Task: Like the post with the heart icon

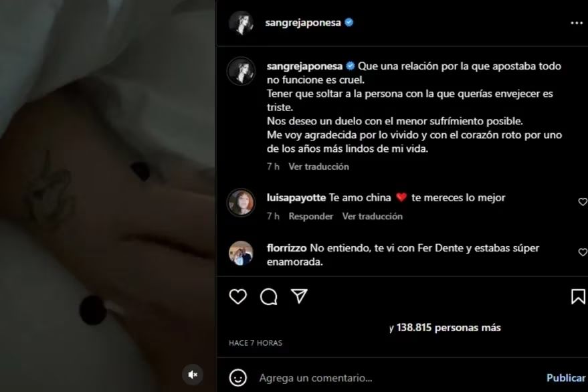Action: click(237, 297)
